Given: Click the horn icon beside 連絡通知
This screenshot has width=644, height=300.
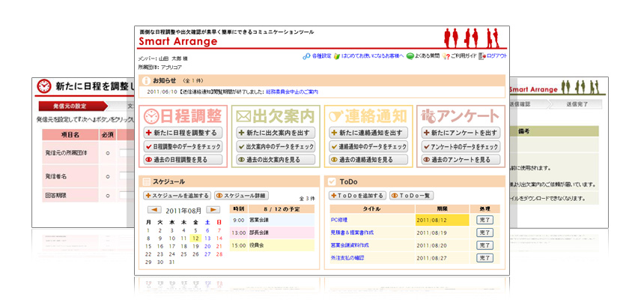Looking at the screenshot, I should [336, 117].
